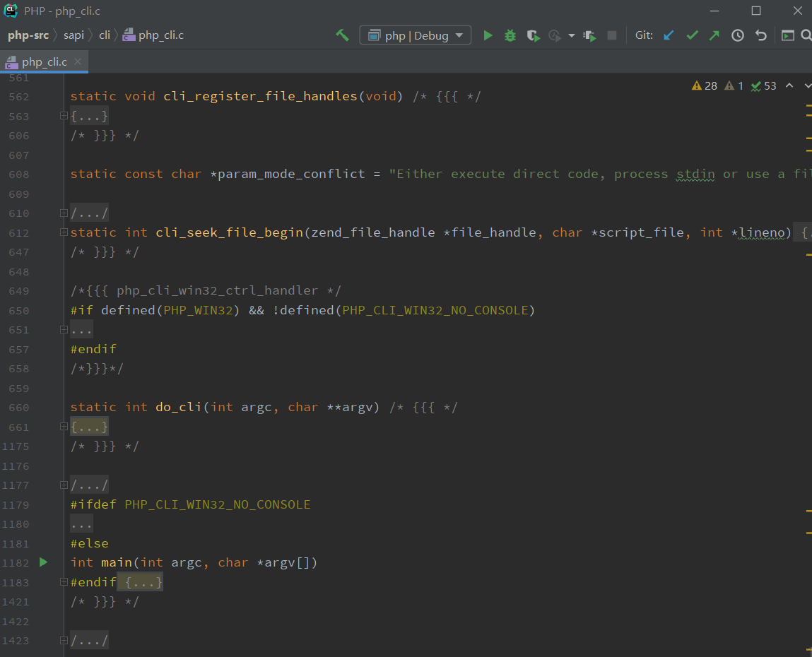Viewport: 812px width, 657px height.
Task: Open the php | Debug configuration dropdown
Action: click(x=416, y=35)
